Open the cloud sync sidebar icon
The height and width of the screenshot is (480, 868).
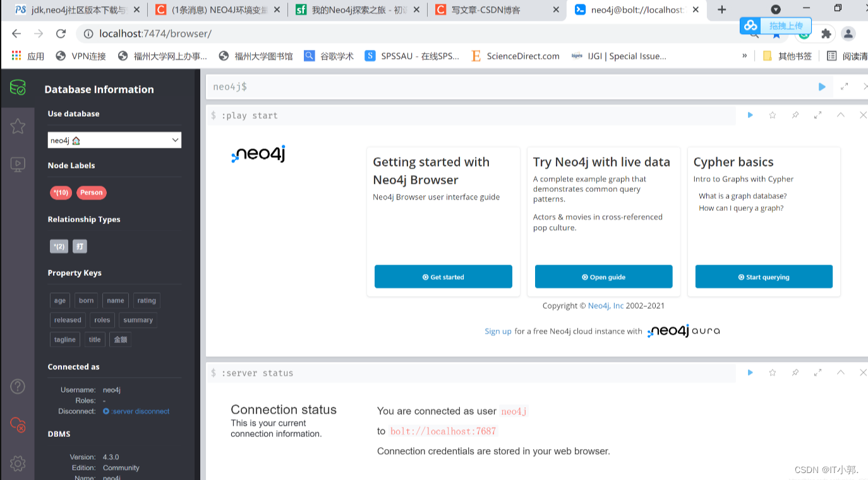click(18, 424)
